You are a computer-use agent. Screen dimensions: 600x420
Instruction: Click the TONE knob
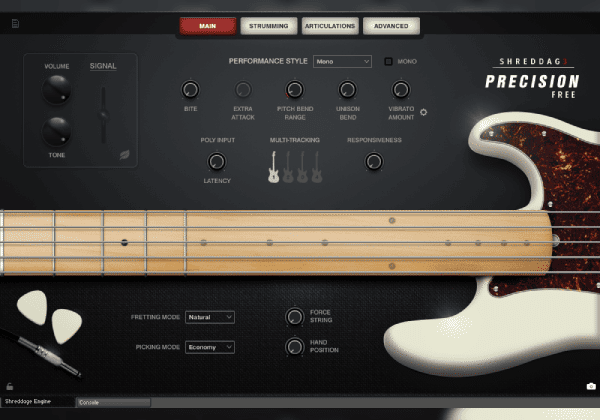[x=57, y=132]
